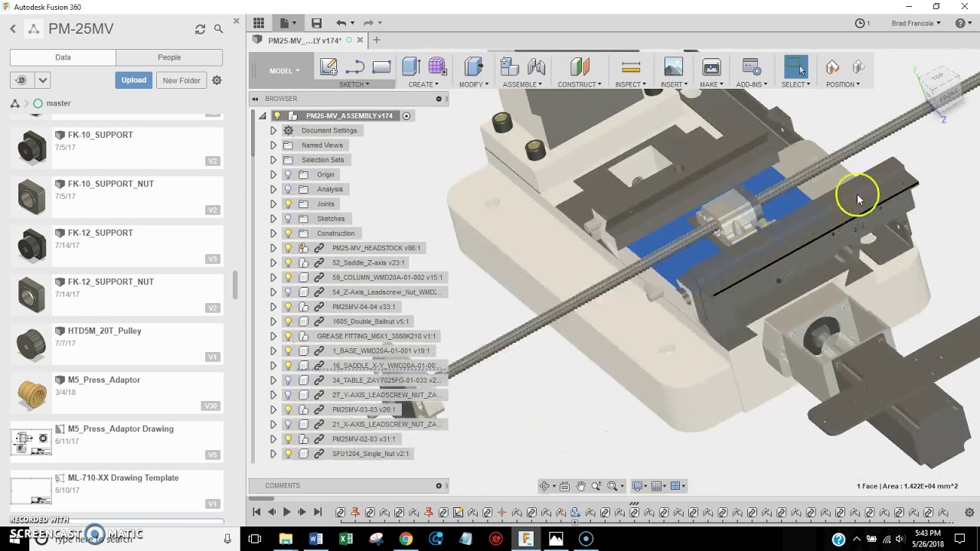Viewport: 980px width, 551px height.
Task: Open the Help dropdown
Action: pos(963,23)
